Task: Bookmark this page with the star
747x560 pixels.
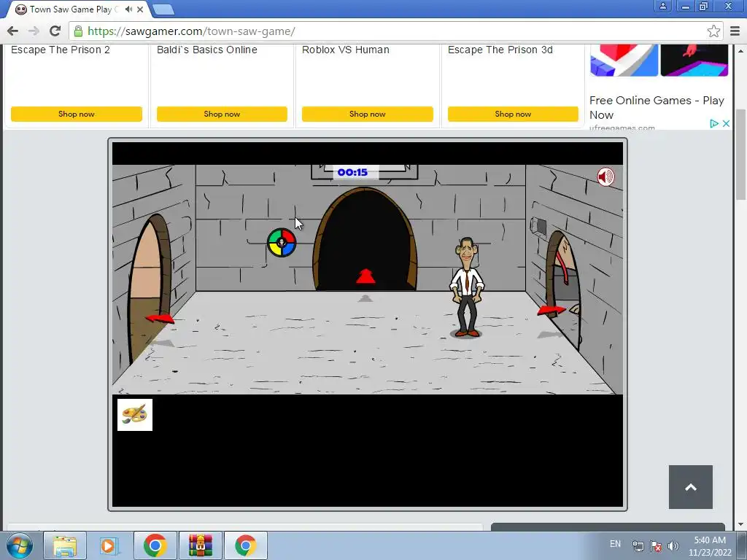Action: 713,31
